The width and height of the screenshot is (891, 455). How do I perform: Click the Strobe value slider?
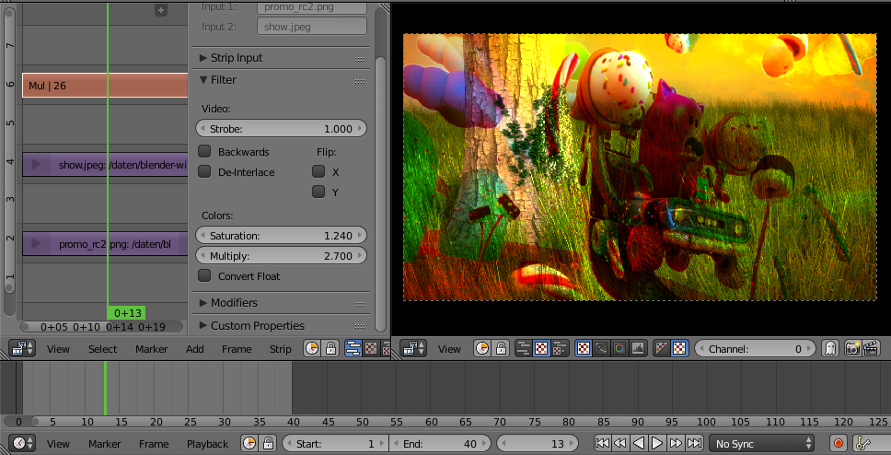pyautogui.click(x=281, y=129)
